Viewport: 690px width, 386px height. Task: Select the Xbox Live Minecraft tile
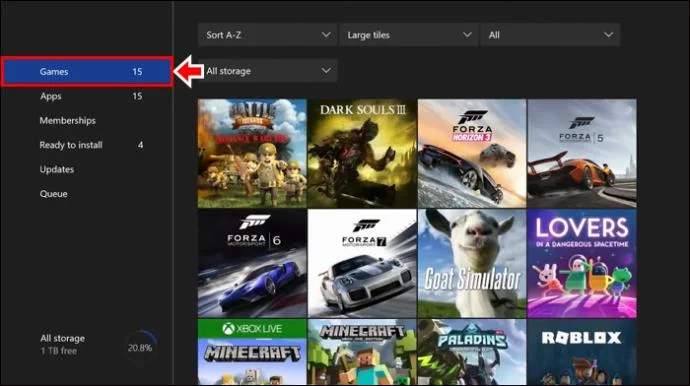(x=252, y=352)
